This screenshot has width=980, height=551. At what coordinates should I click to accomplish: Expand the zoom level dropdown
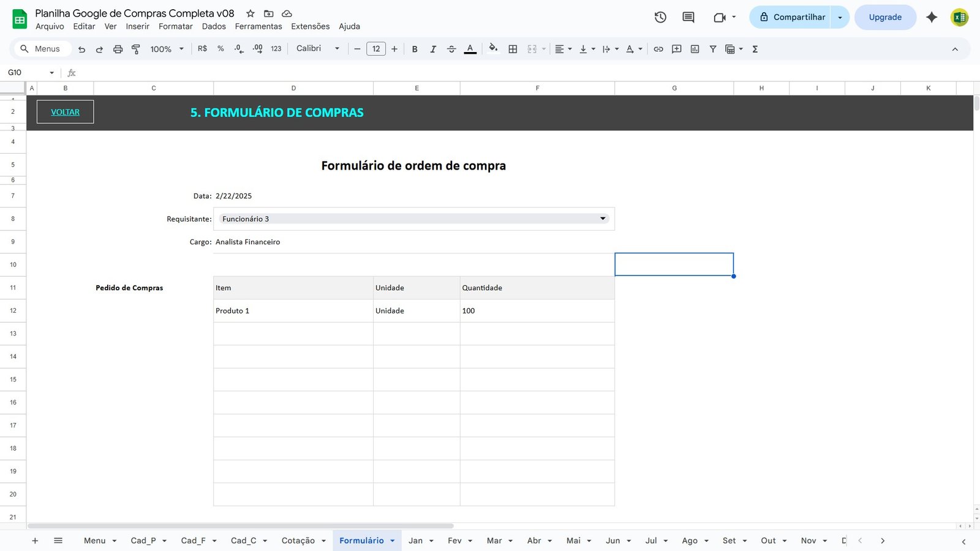coord(181,49)
